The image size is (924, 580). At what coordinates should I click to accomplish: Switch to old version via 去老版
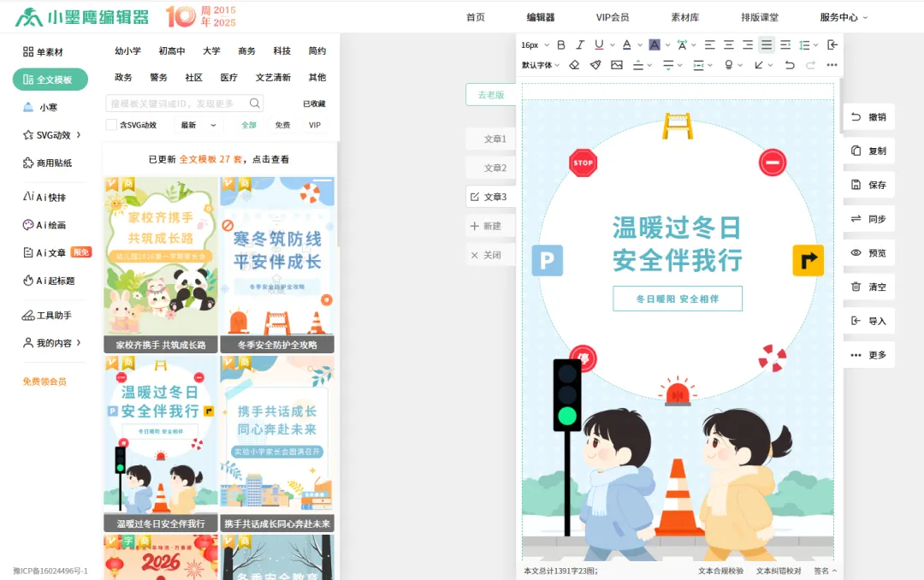coord(491,94)
